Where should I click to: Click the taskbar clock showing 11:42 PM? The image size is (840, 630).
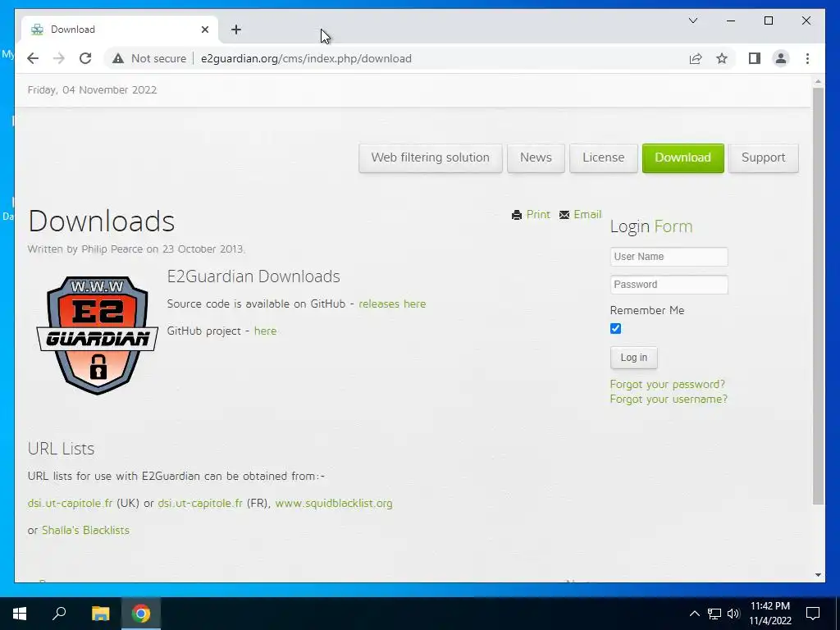coord(770,614)
